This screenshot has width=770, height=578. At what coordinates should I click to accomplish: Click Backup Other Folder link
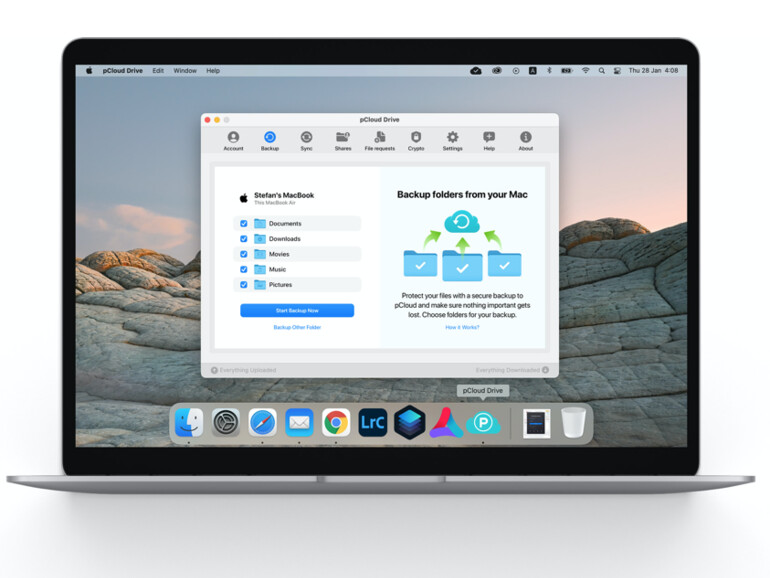click(297, 327)
